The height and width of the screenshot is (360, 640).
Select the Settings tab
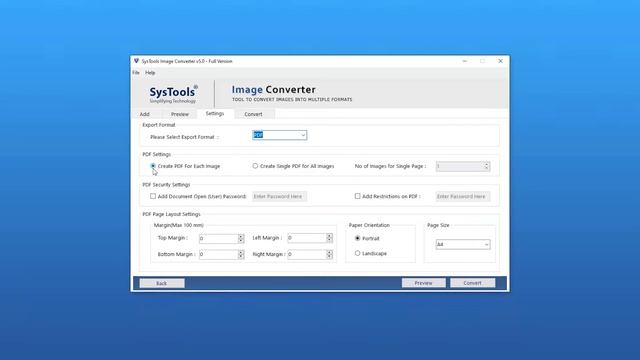click(215, 113)
